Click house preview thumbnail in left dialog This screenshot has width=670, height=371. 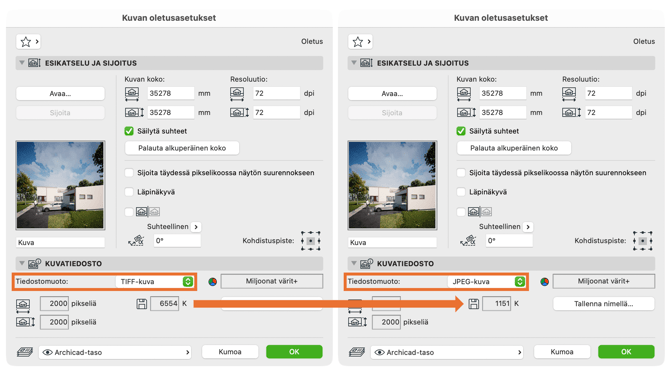[60, 185]
